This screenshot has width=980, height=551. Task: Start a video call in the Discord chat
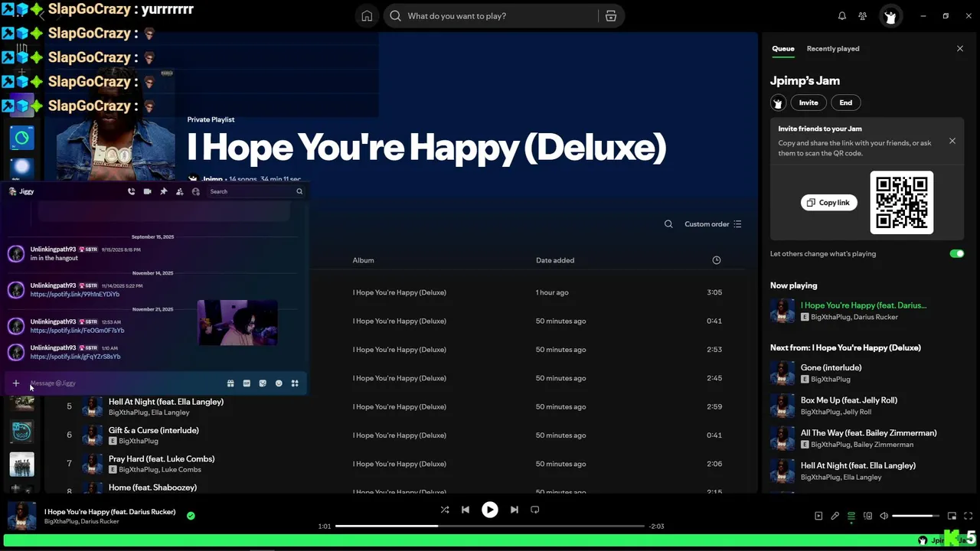147,191
